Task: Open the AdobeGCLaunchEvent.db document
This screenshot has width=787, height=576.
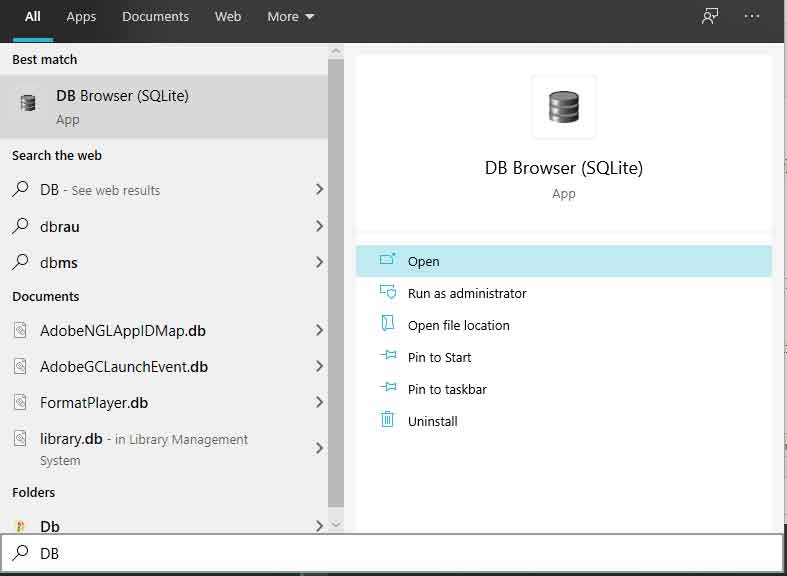Action: (164, 367)
